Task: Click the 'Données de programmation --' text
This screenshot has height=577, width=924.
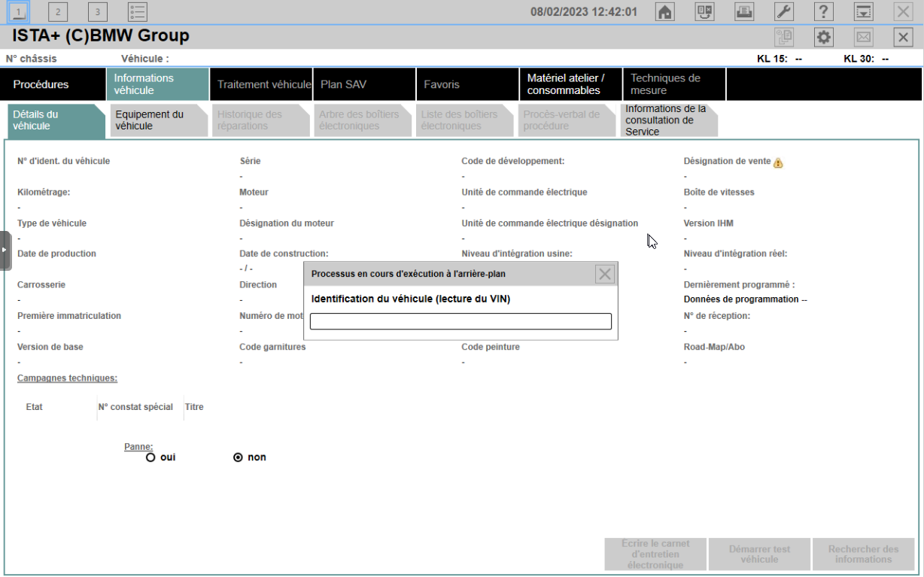Action: click(x=745, y=299)
